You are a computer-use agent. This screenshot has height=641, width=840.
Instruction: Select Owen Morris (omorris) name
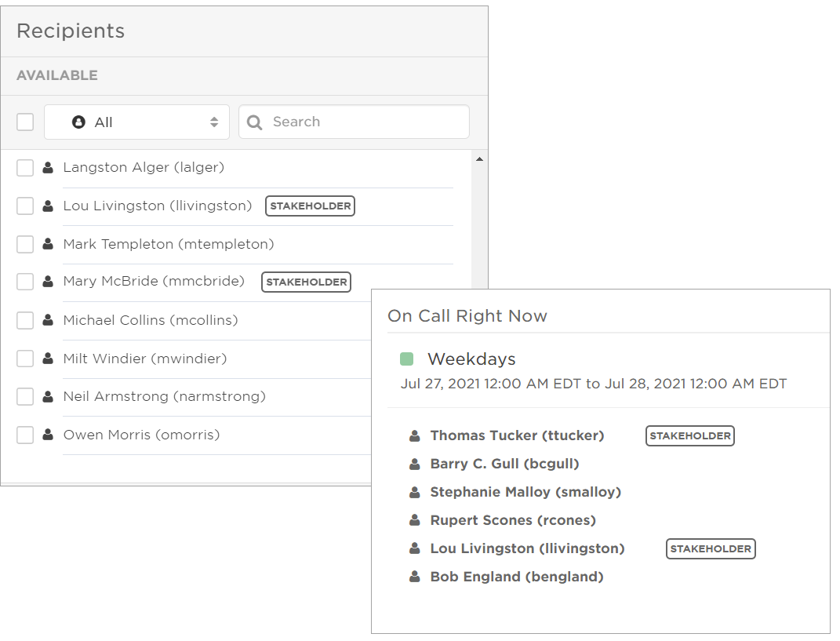tap(141, 435)
